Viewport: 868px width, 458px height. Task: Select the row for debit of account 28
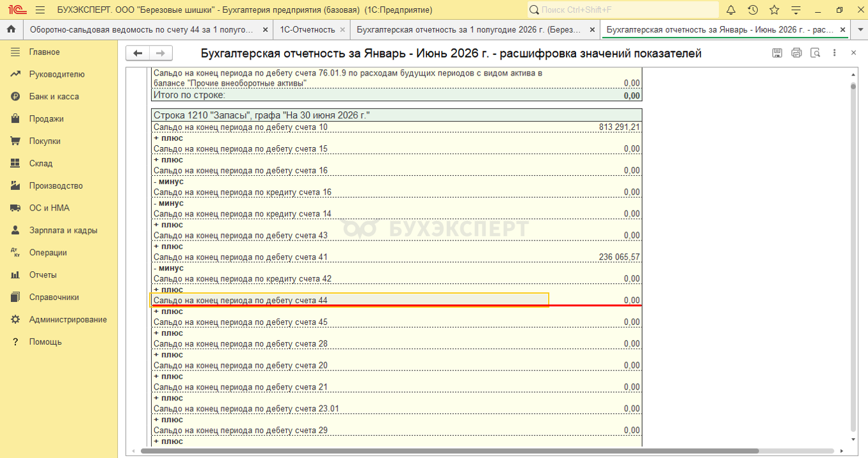(x=397, y=344)
